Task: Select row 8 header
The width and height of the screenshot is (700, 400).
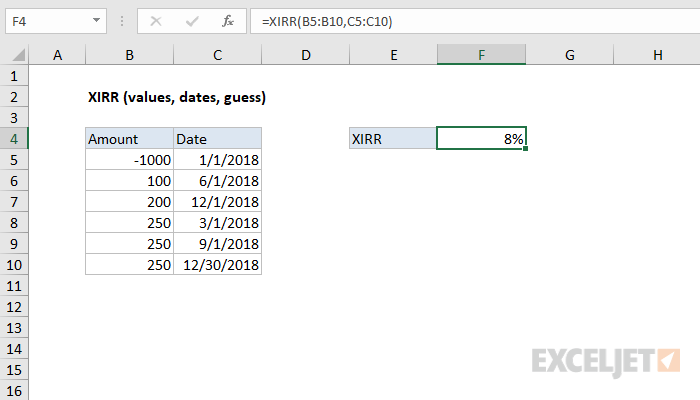Action: (14, 223)
